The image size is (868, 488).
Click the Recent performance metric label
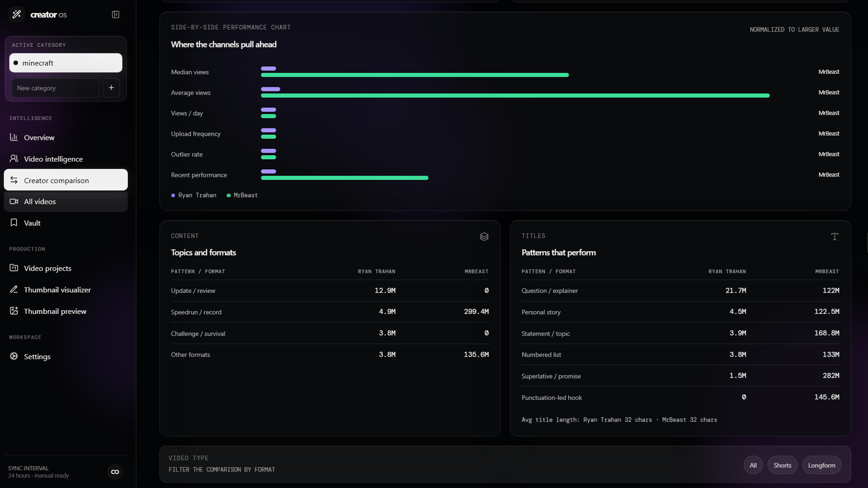coord(199,175)
